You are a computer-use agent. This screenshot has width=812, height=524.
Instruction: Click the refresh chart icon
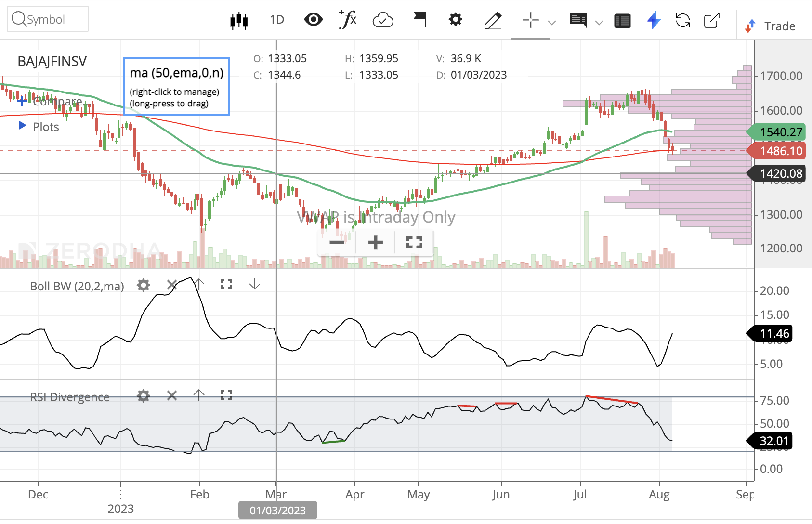(683, 20)
